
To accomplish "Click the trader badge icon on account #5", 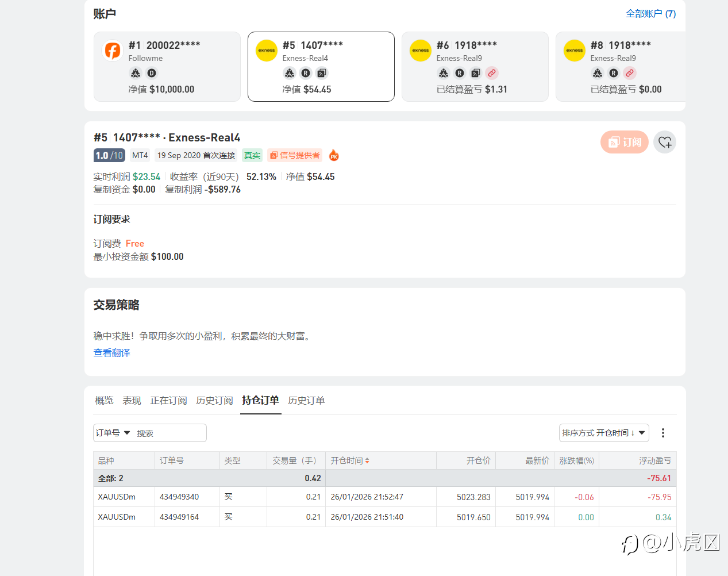I will tap(290, 73).
